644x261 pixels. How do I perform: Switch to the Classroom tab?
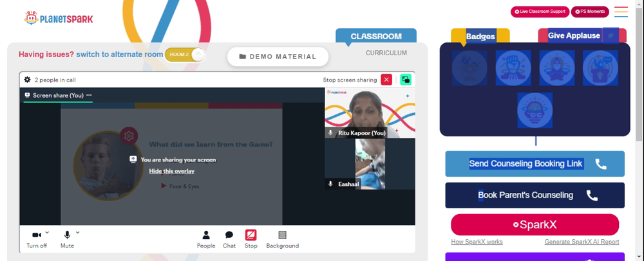[x=376, y=36]
